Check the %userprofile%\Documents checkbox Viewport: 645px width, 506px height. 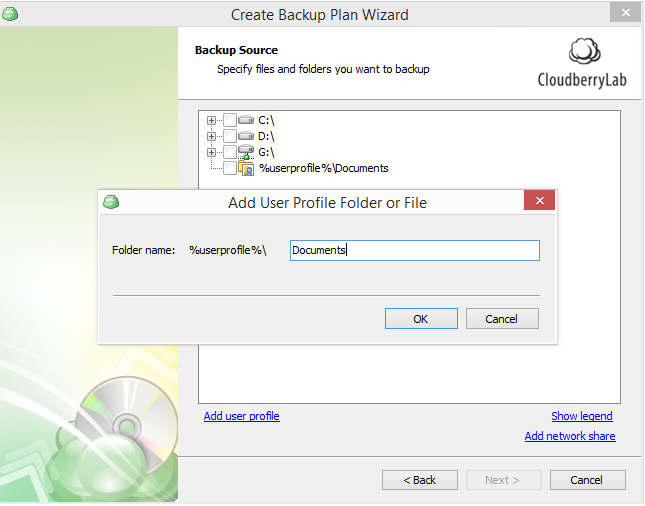[230, 168]
